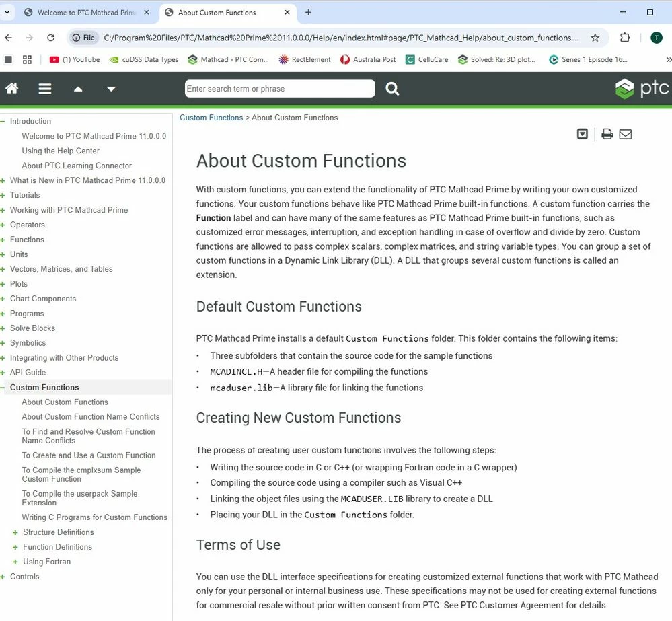Image resolution: width=672 pixels, height=621 pixels.
Task: View site information via the File chip
Action: tap(83, 38)
